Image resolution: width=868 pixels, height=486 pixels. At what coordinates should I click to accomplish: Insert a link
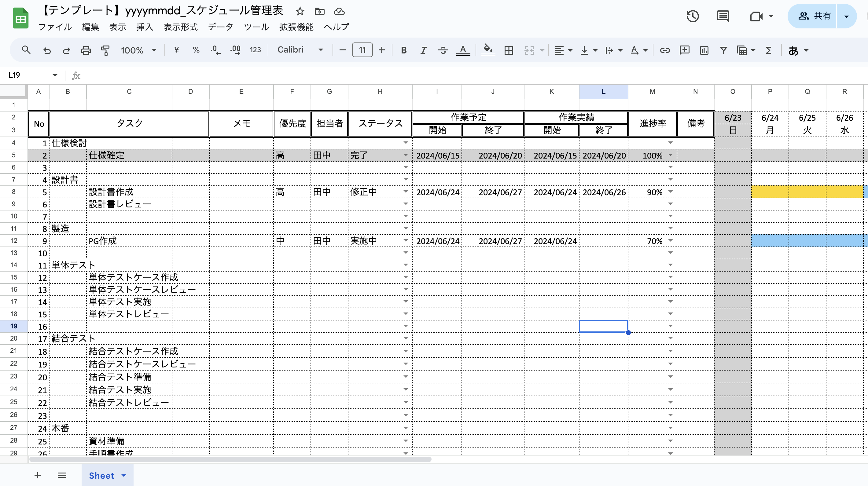(664, 50)
